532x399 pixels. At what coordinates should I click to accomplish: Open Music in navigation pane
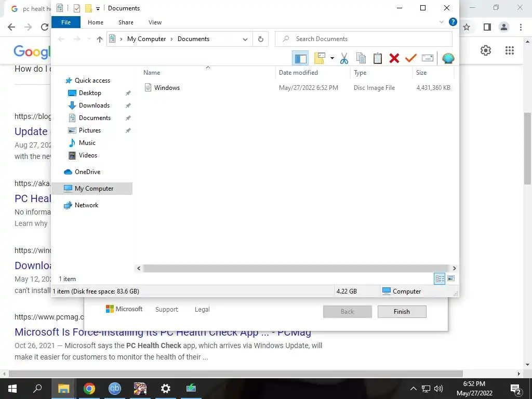click(x=87, y=143)
